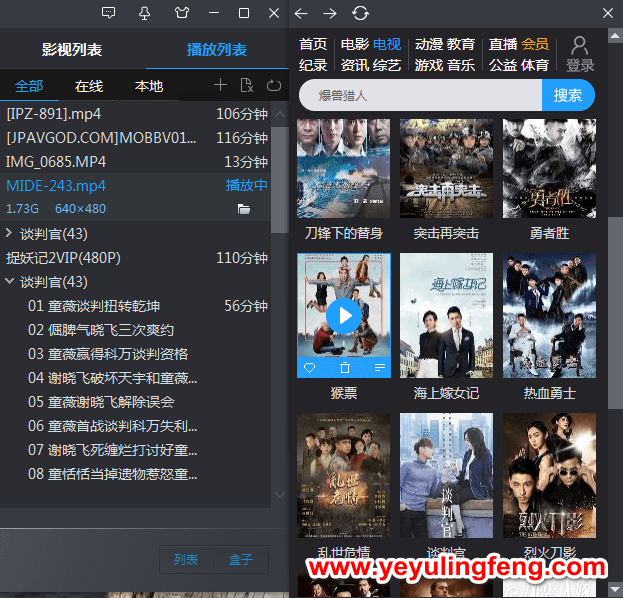This screenshot has width=623, height=598.
Task: Switch to 影视列表 tab
Action: 72,50
